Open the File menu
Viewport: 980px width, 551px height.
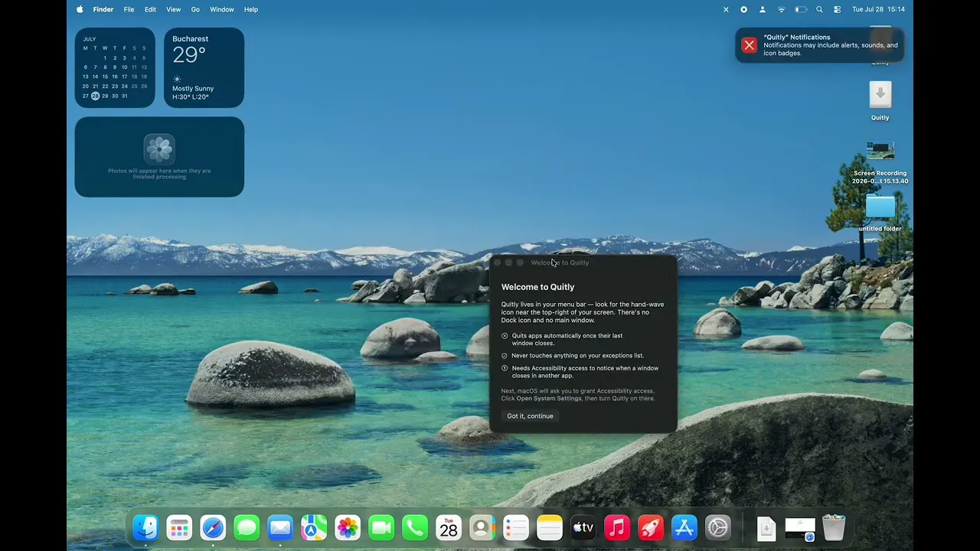pyautogui.click(x=129, y=9)
